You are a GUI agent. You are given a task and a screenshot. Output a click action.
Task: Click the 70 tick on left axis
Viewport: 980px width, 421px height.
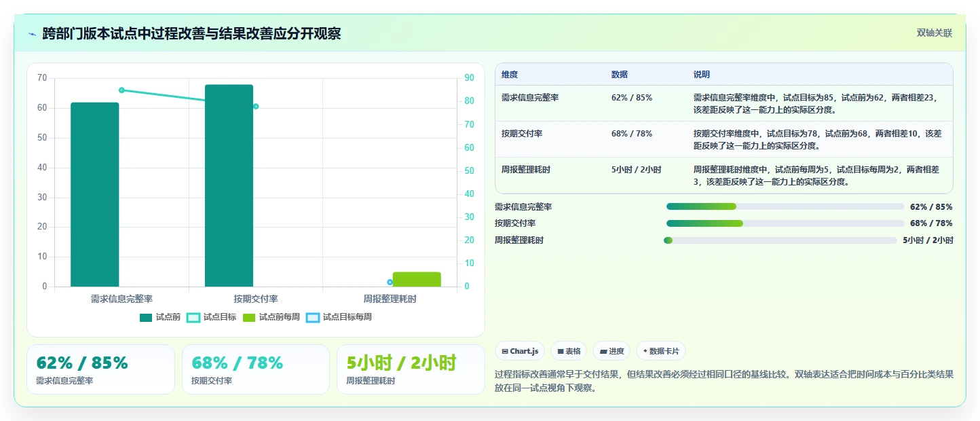coord(42,78)
